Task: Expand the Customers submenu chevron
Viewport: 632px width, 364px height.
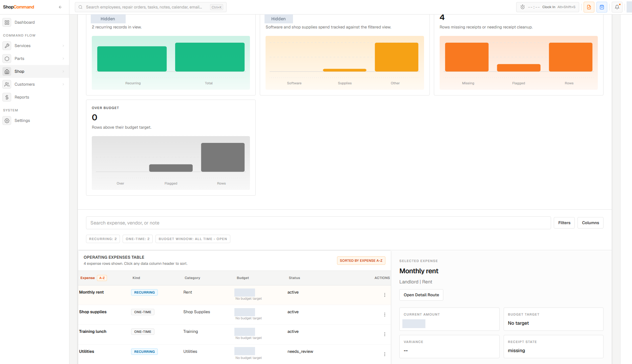Action: 63,84
